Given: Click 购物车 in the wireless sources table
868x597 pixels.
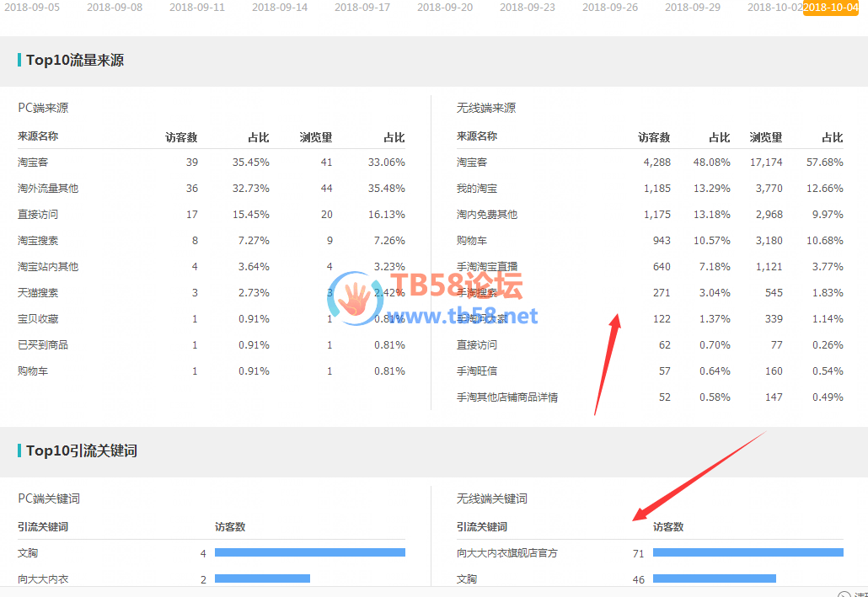Looking at the screenshot, I should point(472,241).
